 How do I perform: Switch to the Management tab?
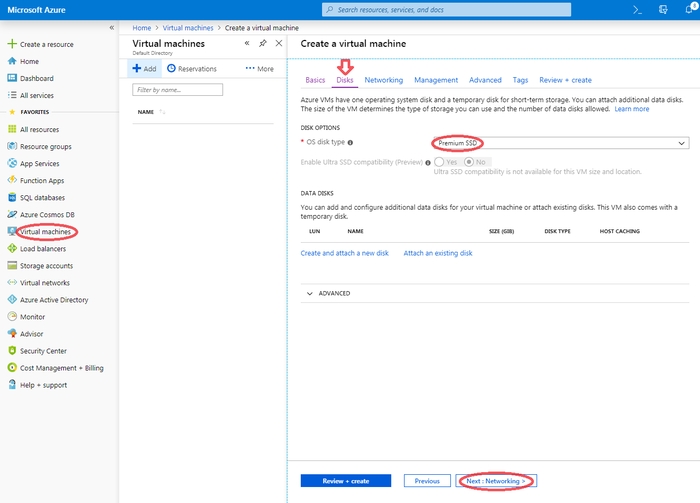436,80
